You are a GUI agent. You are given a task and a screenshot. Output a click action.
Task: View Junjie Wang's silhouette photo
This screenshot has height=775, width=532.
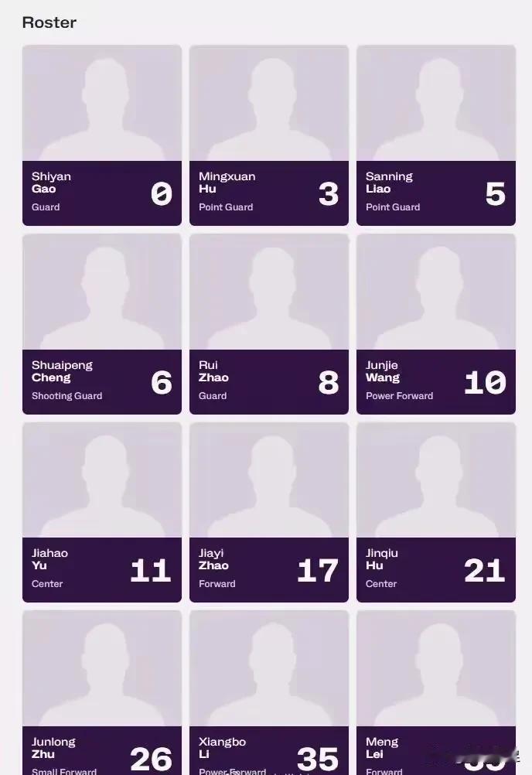tap(435, 292)
